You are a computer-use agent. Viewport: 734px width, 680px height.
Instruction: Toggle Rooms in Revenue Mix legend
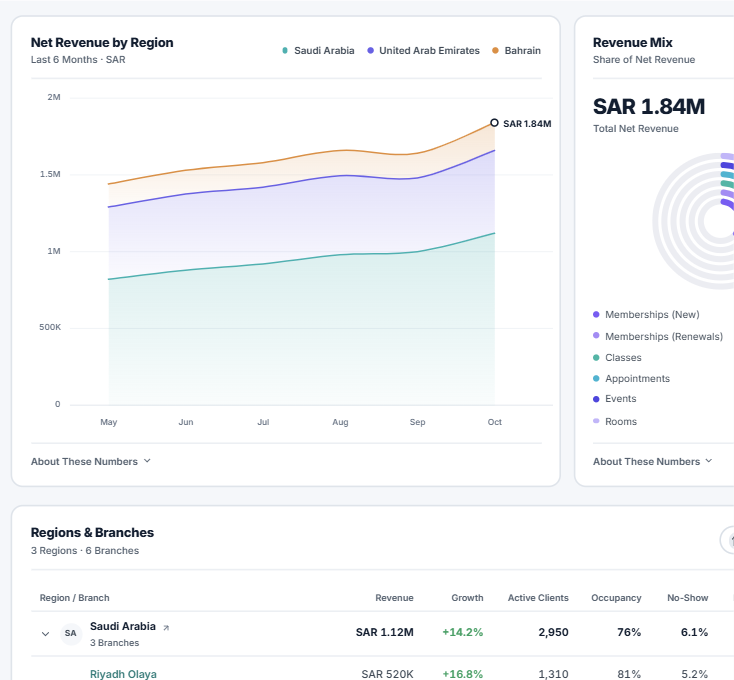615,422
